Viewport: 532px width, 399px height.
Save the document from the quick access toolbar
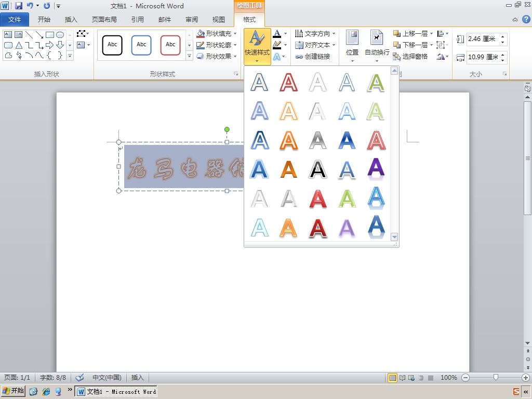point(18,5)
